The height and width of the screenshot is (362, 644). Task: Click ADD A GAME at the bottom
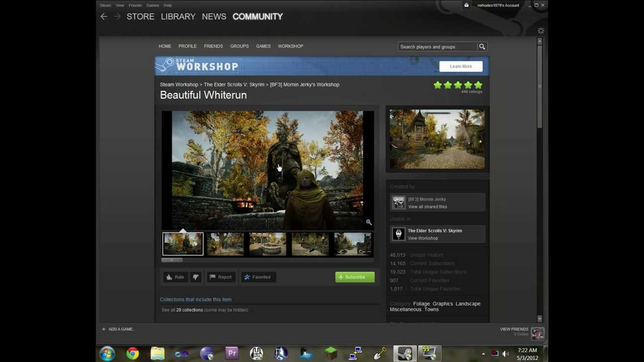(x=121, y=329)
